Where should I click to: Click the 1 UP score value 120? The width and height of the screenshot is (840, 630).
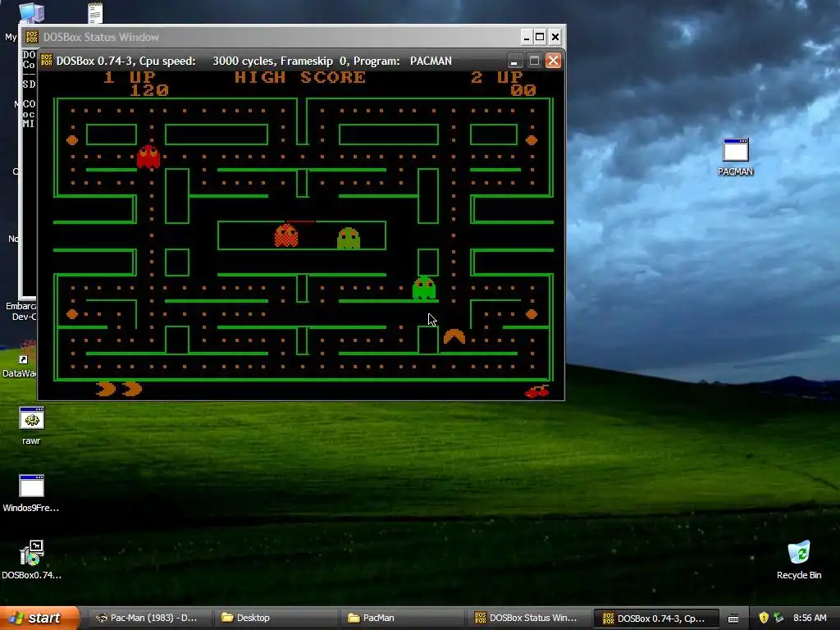149,90
